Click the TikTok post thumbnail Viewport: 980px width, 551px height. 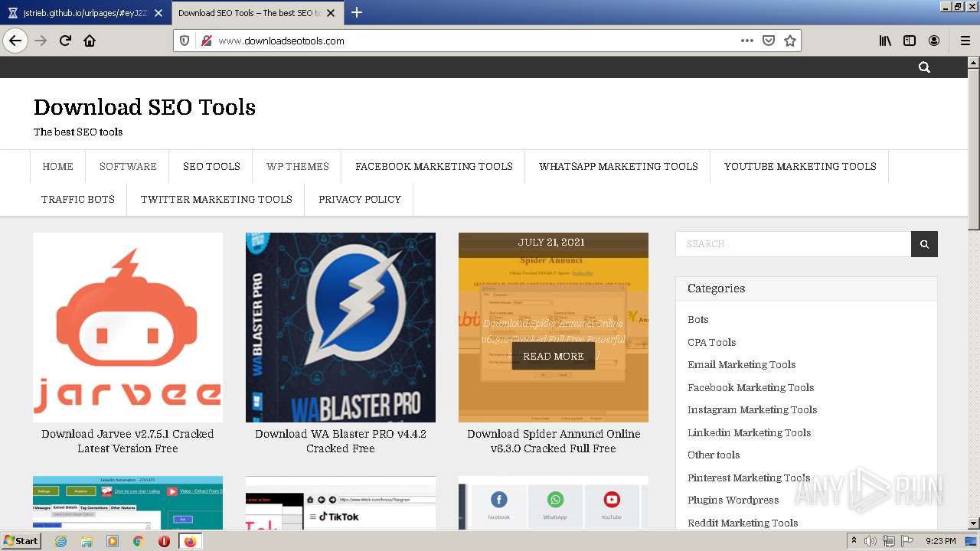pos(341,503)
